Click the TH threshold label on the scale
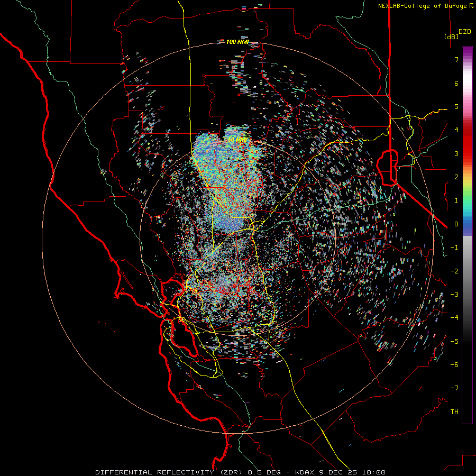 click(454, 412)
